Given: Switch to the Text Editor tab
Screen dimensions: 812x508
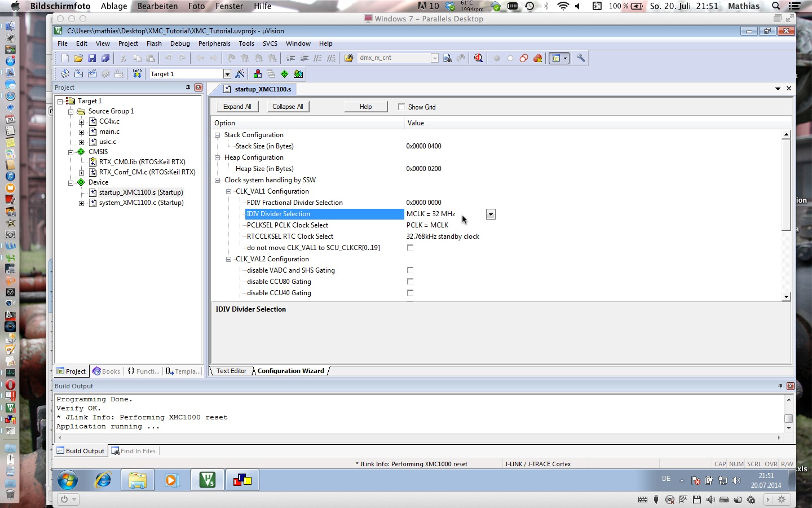Looking at the screenshot, I should pyautogui.click(x=231, y=371).
